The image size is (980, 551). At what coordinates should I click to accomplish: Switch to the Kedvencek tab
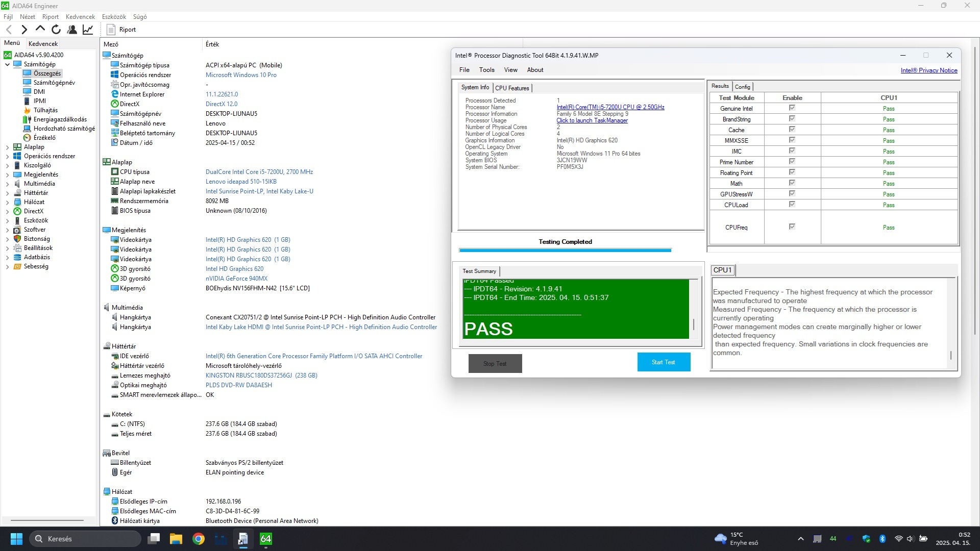43,43
